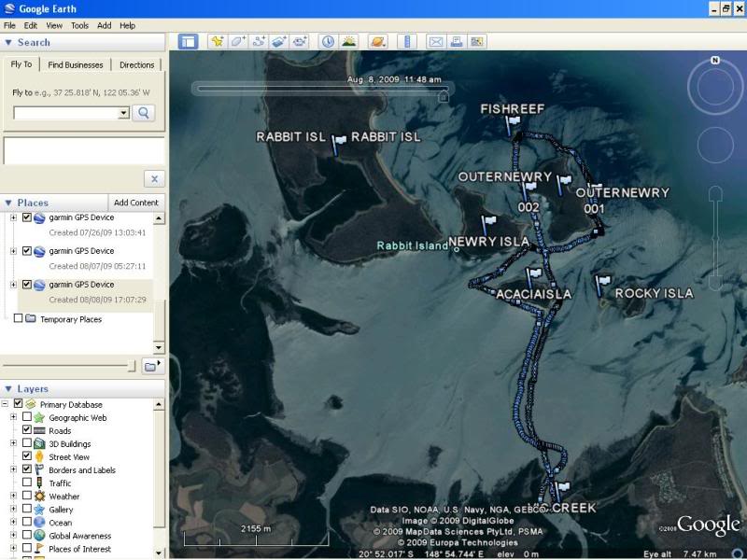Expand garmin GPS Device created 07/26/09
Viewport: 747px width, 560px height.
pos(13,217)
